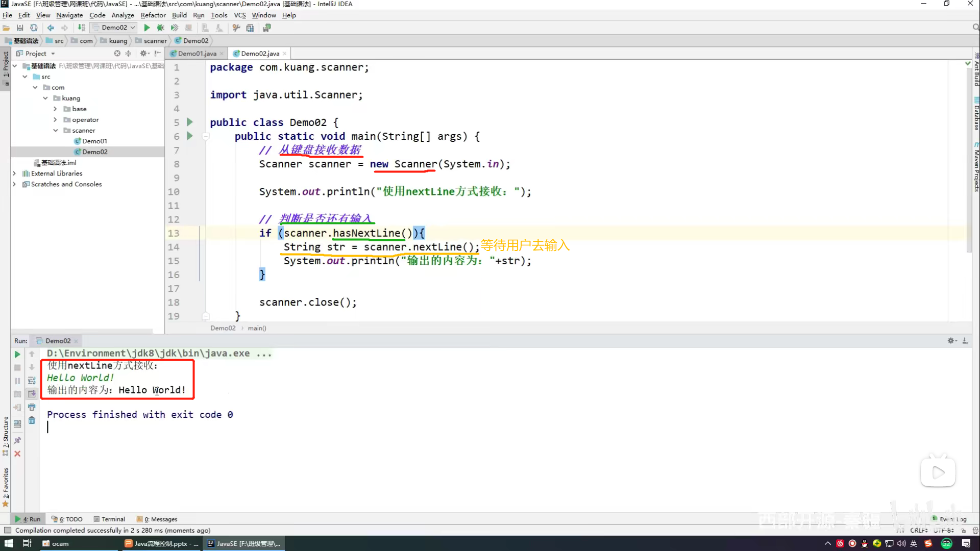The width and height of the screenshot is (980, 551).
Task: Clear all console output with trash icon
Action: click(x=32, y=420)
